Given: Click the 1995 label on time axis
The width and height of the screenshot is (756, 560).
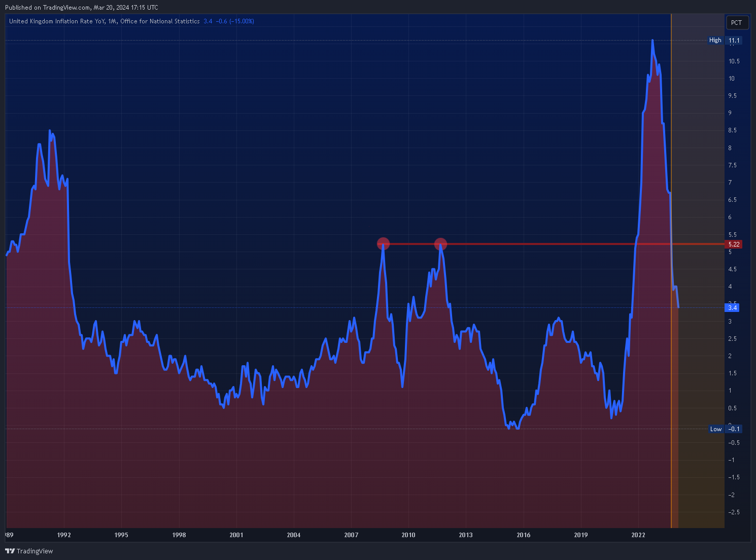Looking at the screenshot, I should click(x=121, y=535).
